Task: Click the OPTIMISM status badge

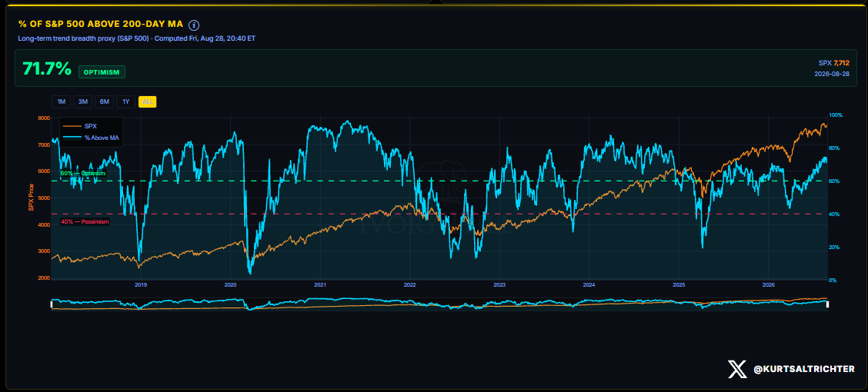Action: tap(102, 72)
